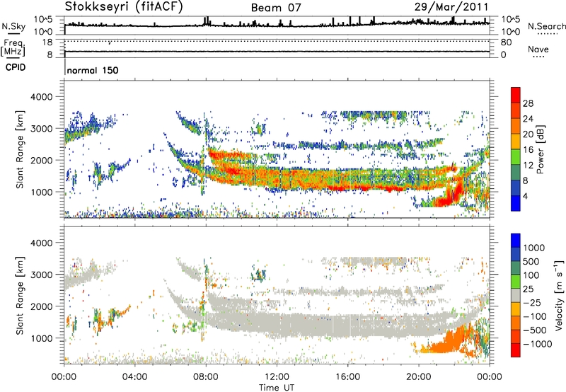Click the 4 dB color bar label
The image size is (566, 392).
(x=526, y=196)
